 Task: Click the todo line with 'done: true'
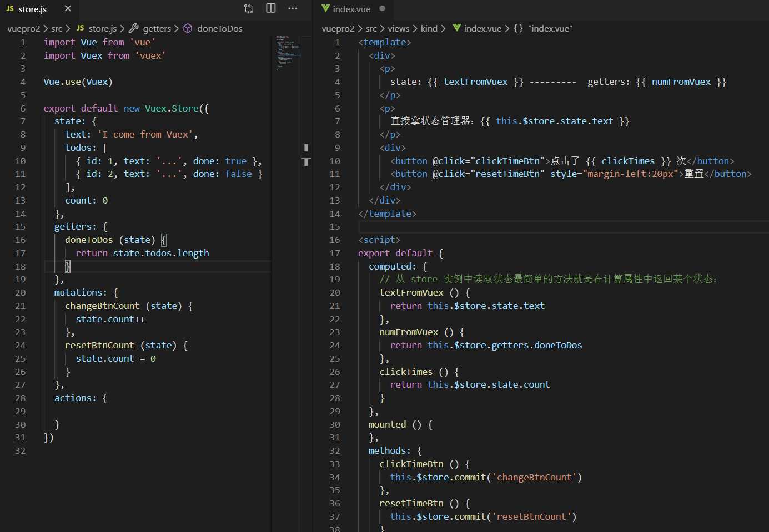coord(169,161)
